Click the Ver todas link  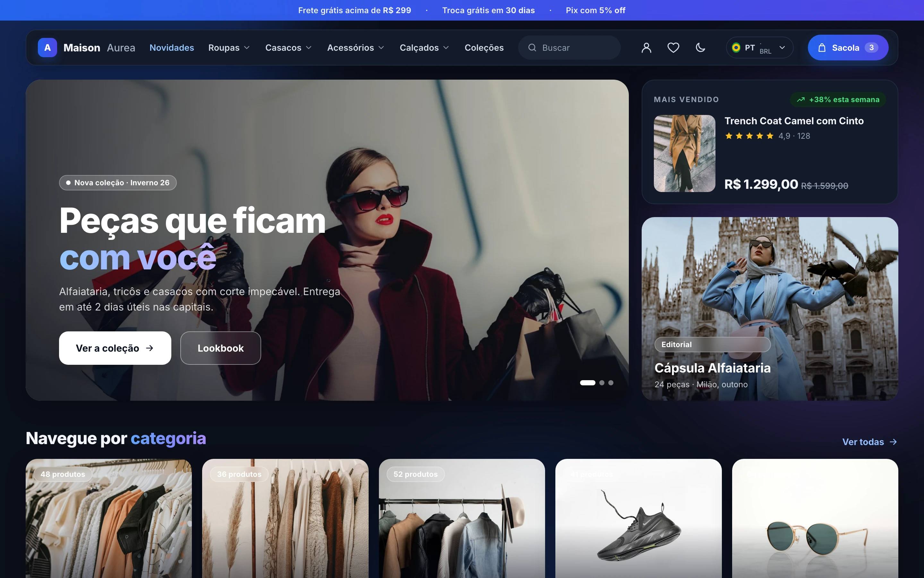870,442
